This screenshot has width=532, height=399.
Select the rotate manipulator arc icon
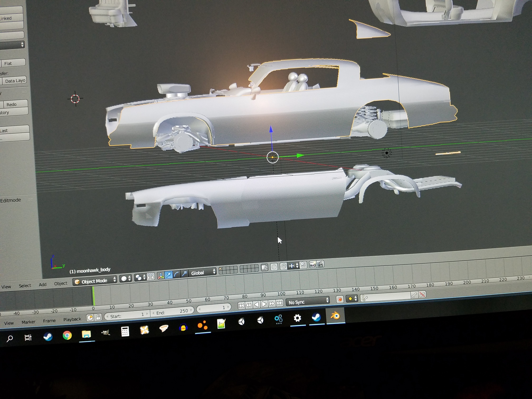click(176, 274)
